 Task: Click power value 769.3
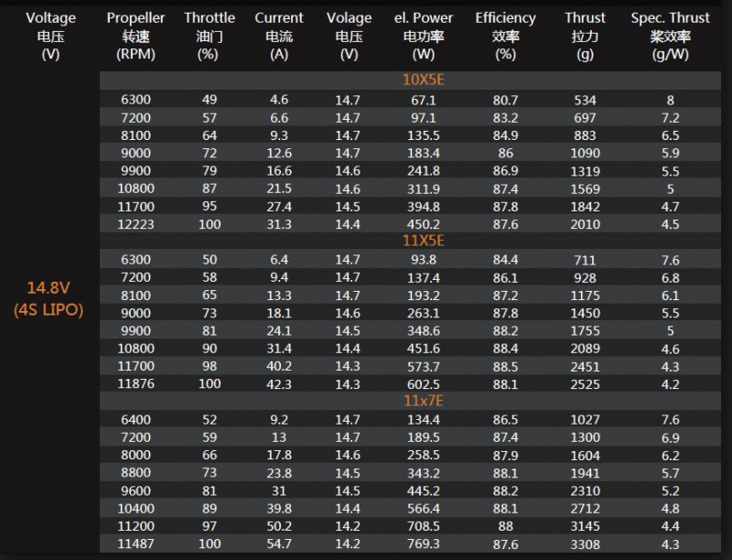(x=424, y=544)
